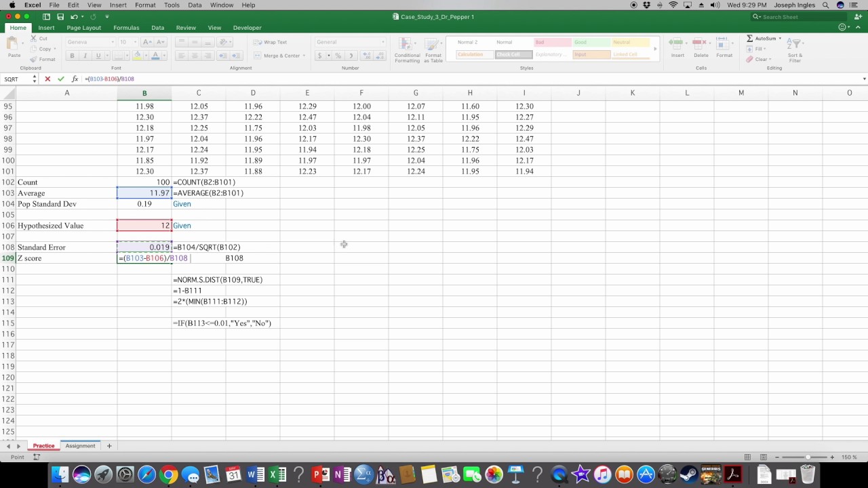Open the Formulas ribbon tab
Screen dimensions: 868x488
point(126,28)
